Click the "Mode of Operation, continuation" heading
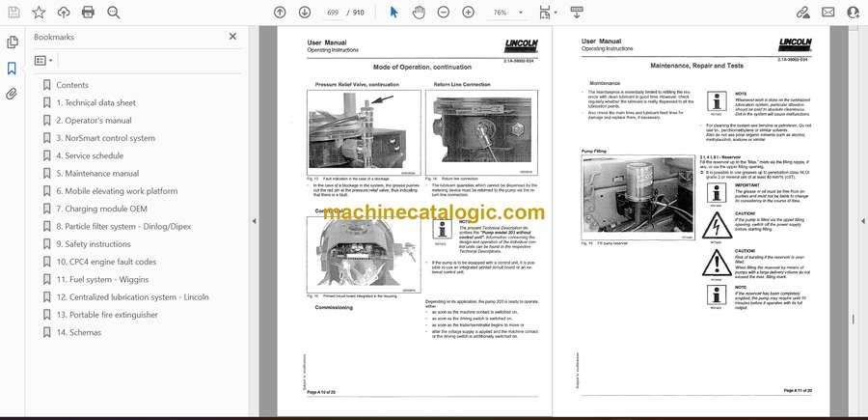The image size is (868, 420). point(422,67)
